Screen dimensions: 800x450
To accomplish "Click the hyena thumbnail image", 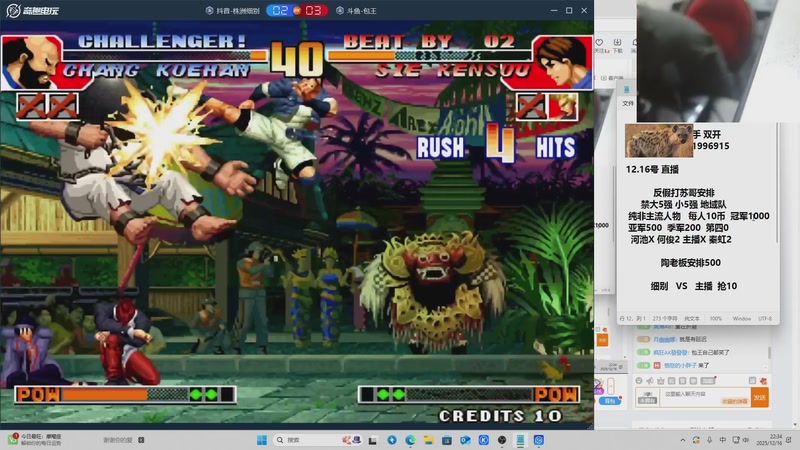I will coord(658,140).
